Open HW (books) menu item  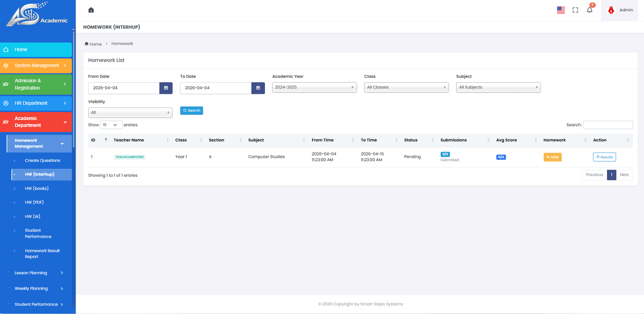click(x=37, y=188)
